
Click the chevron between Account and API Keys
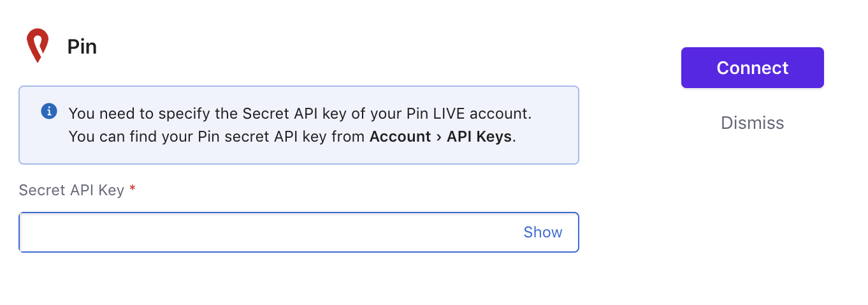click(439, 137)
